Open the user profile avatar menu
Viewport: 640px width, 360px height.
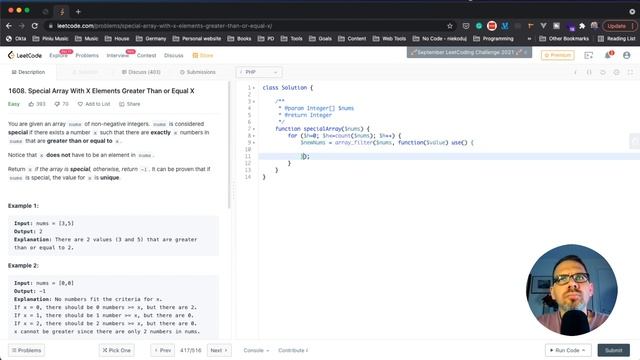(627, 55)
